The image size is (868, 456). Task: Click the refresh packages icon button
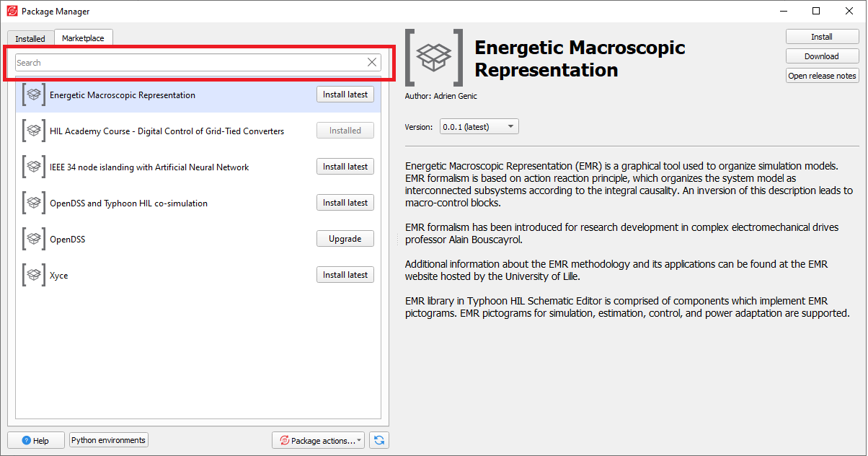(x=379, y=440)
